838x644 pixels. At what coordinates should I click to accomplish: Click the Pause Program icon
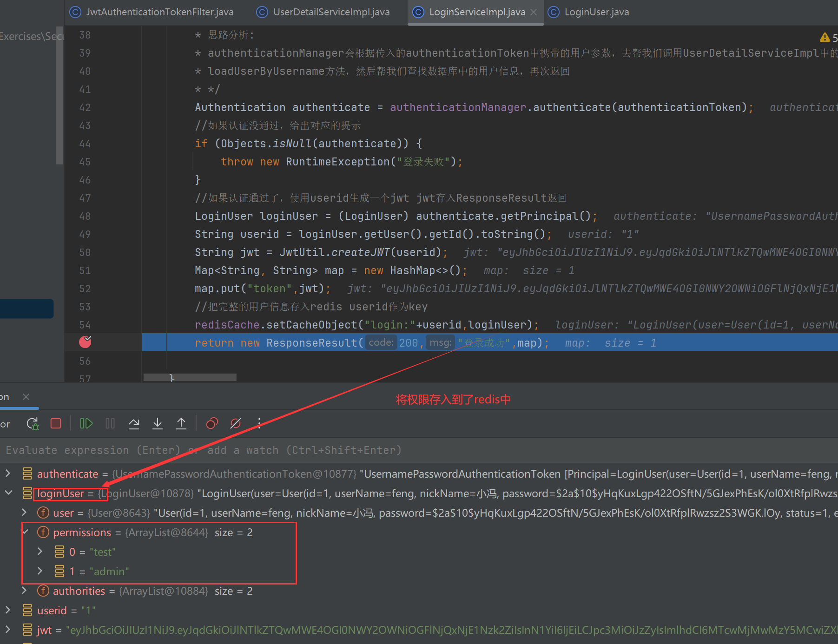pyautogui.click(x=110, y=423)
